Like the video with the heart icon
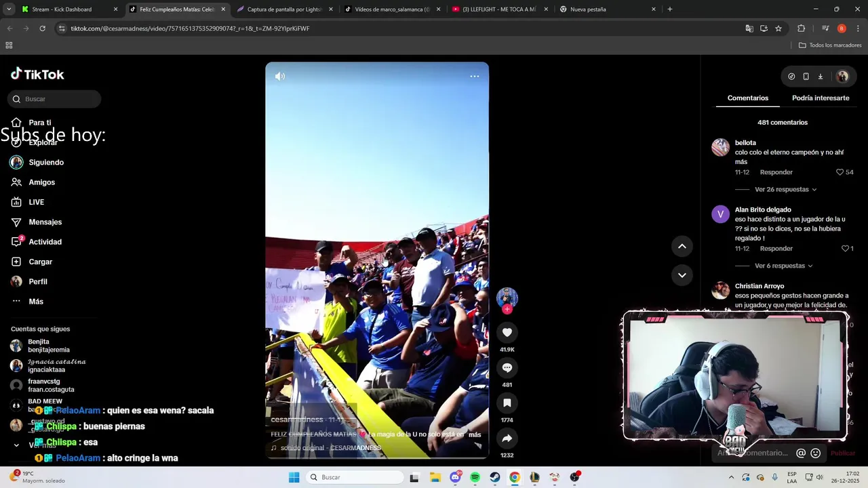This screenshot has width=868, height=488. coord(507,332)
